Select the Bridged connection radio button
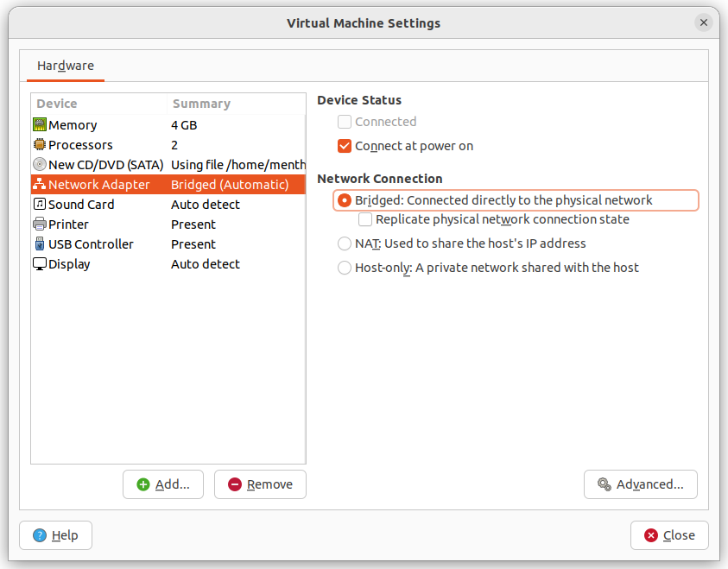728x569 pixels. point(345,199)
